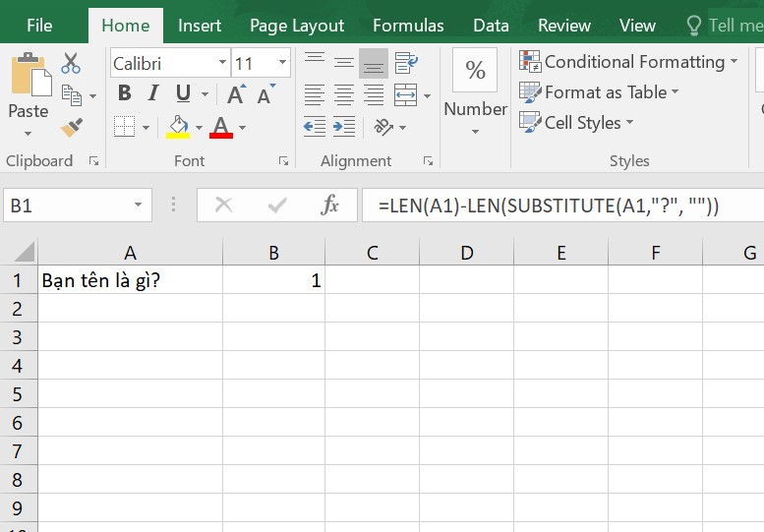Select Middle Align icon
The image size is (764, 532).
344,63
